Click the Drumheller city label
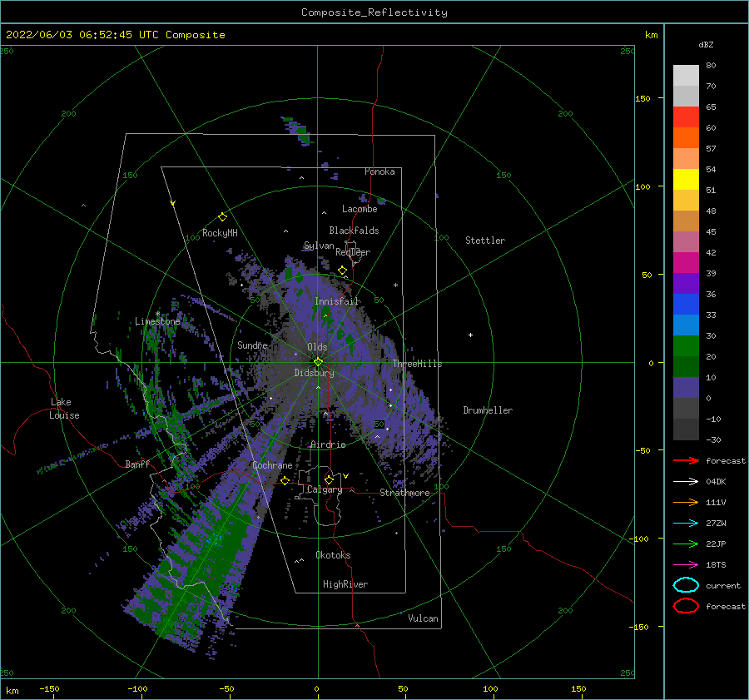This screenshot has width=749, height=700. coord(488,410)
